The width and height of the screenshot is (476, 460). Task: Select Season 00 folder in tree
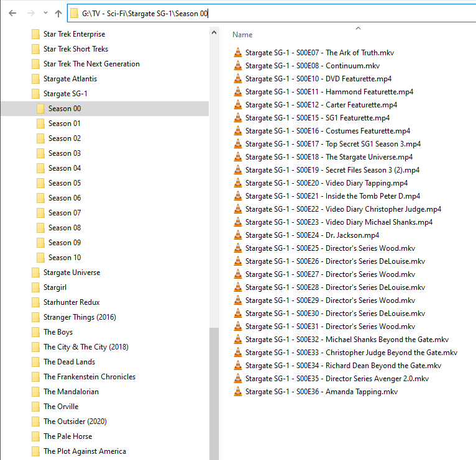[105, 109]
